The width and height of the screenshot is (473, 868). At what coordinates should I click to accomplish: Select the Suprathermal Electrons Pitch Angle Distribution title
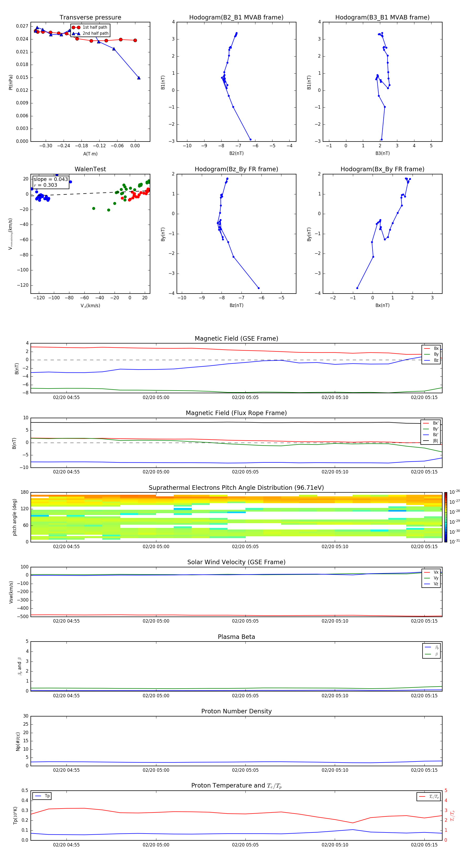click(x=236, y=488)
